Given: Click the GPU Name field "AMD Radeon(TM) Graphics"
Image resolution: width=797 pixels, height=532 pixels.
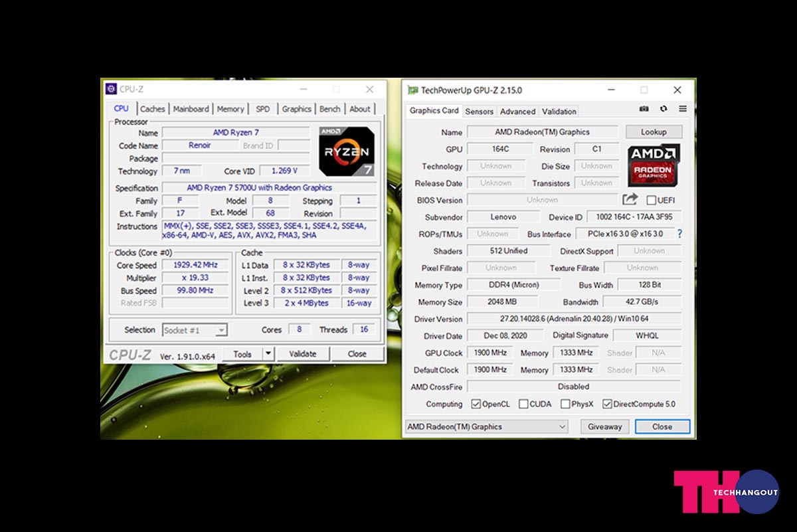Looking at the screenshot, I should tap(542, 132).
